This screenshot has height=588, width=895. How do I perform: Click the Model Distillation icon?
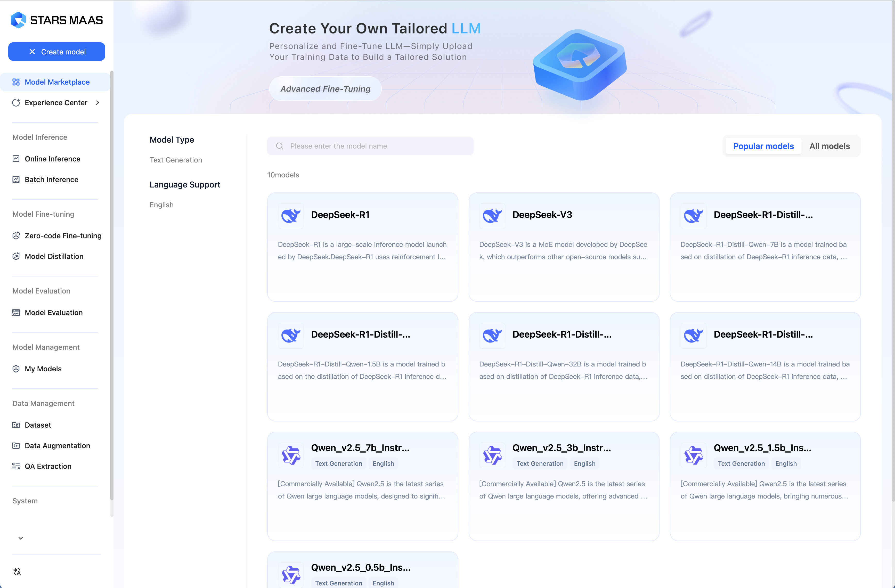[x=16, y=256]
